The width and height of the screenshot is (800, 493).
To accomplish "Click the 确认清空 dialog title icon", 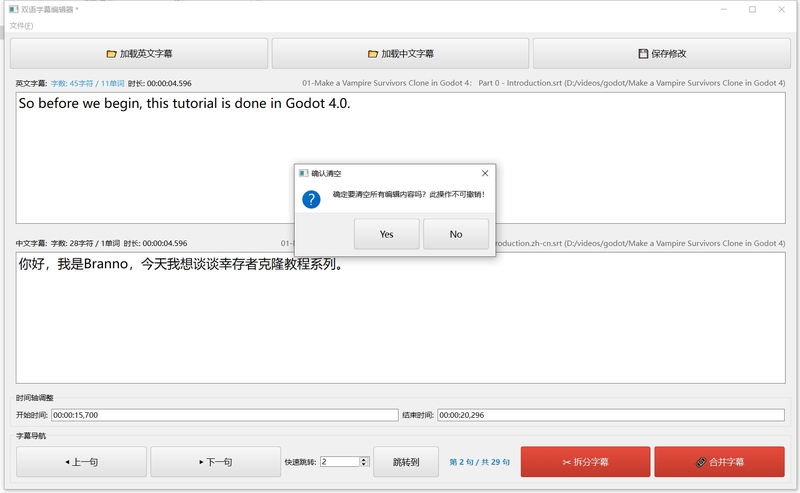I will 304,174.
